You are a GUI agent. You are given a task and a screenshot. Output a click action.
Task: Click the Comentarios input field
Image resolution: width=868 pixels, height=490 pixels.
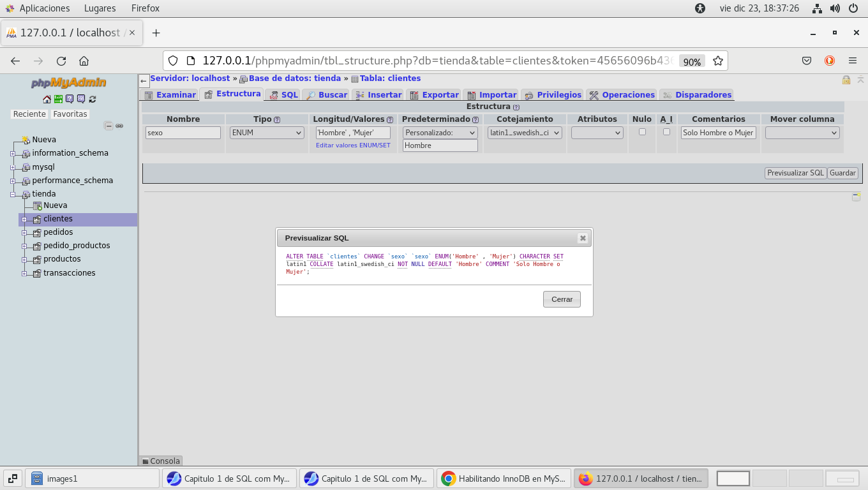[718, 133]
